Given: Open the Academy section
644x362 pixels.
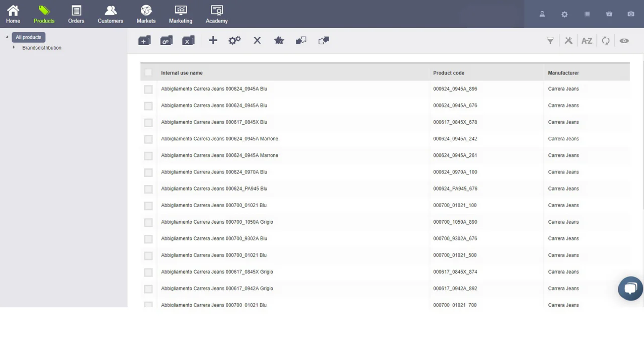Looking at the screenshot, I should point(216,14).
